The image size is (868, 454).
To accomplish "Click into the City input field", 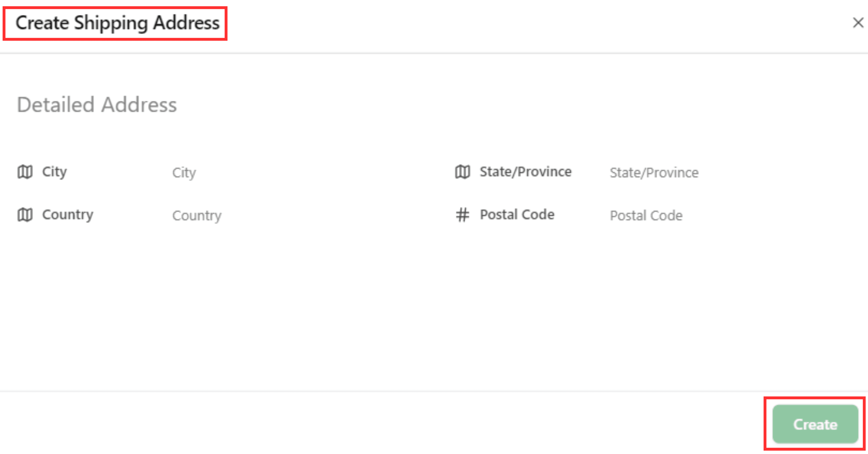I will (270, 173).
